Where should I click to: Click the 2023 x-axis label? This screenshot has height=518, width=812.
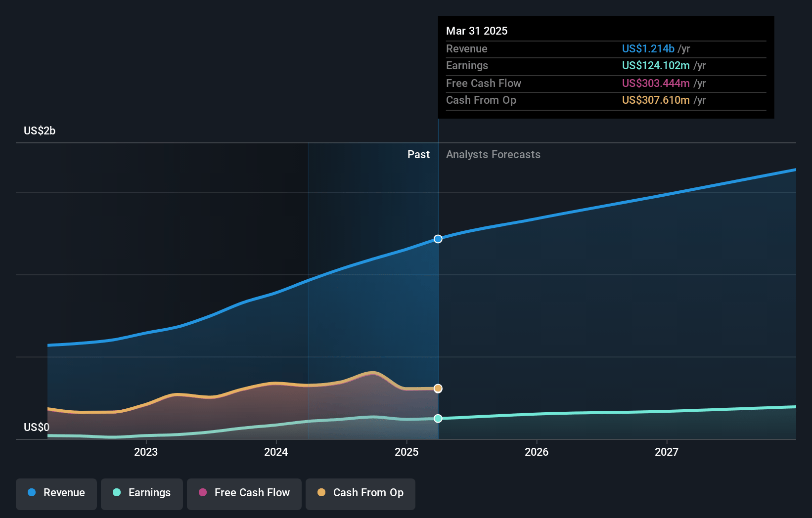click(x=146, y=452)
